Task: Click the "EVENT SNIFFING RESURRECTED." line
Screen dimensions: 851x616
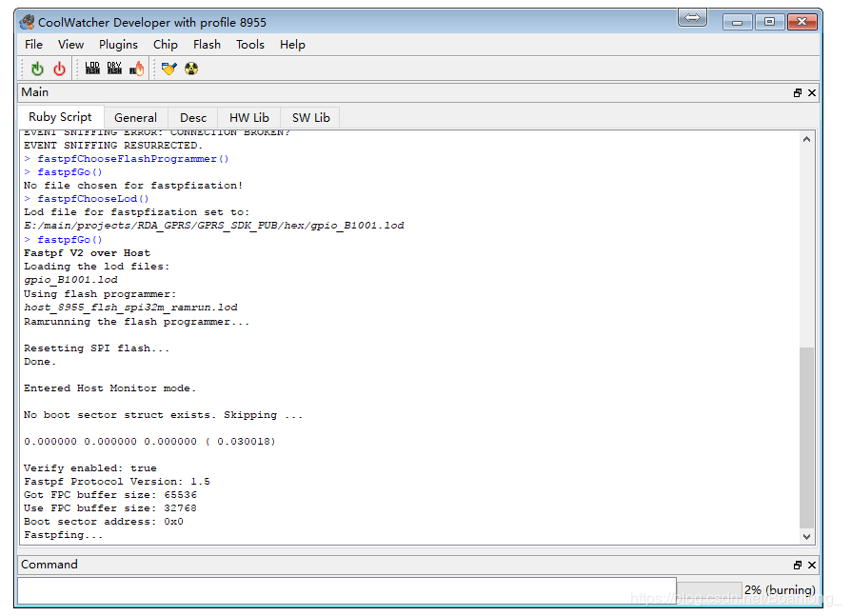Action: [113, 146]
